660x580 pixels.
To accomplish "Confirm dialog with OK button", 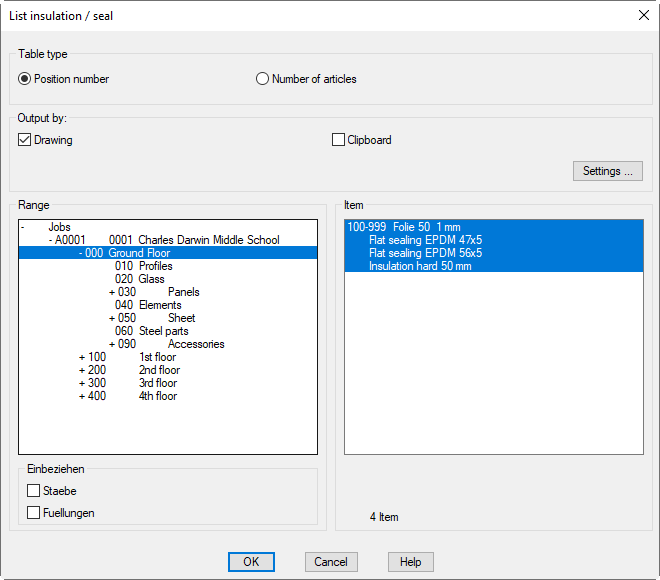I will click(x=251, y=562).
